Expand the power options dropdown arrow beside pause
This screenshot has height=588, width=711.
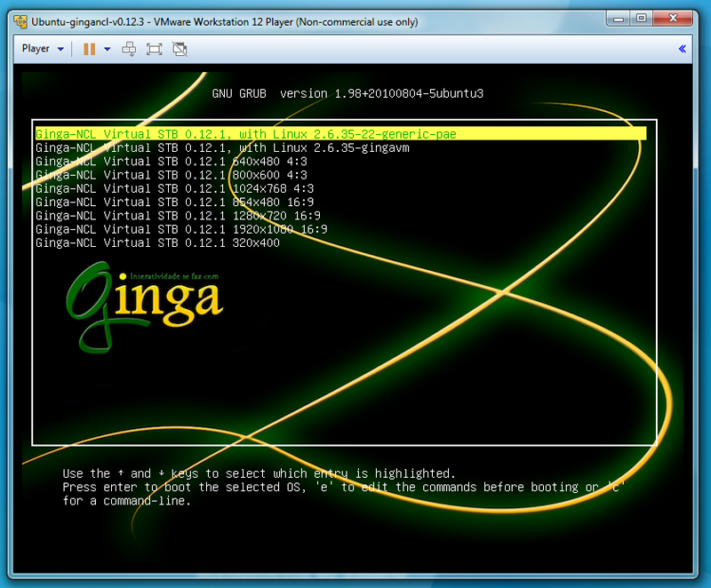click(x=107, y=49)
